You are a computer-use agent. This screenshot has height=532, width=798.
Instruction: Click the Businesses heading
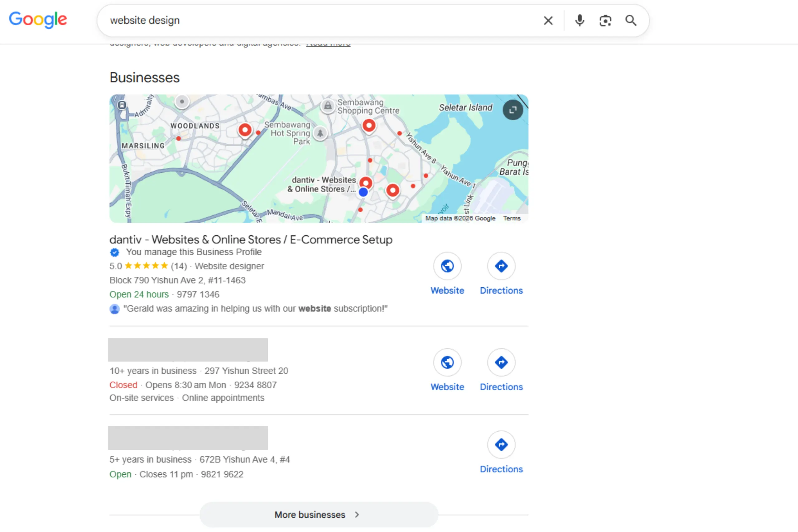point(145,78)
